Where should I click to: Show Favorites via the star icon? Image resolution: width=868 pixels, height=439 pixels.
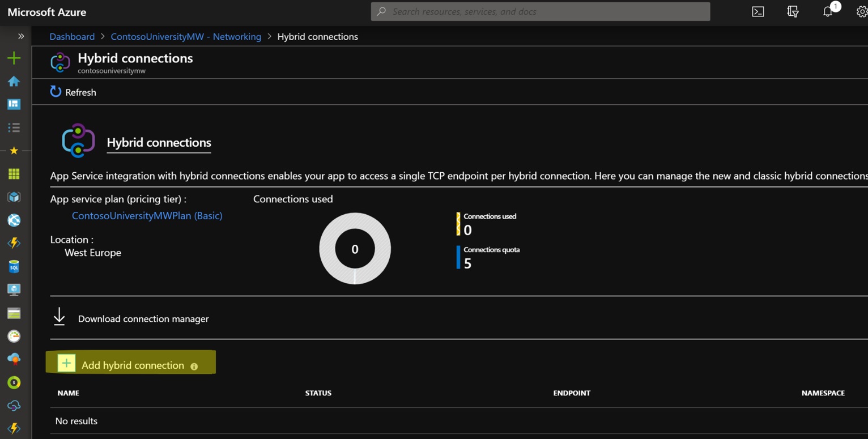click(x=14, y=150)
